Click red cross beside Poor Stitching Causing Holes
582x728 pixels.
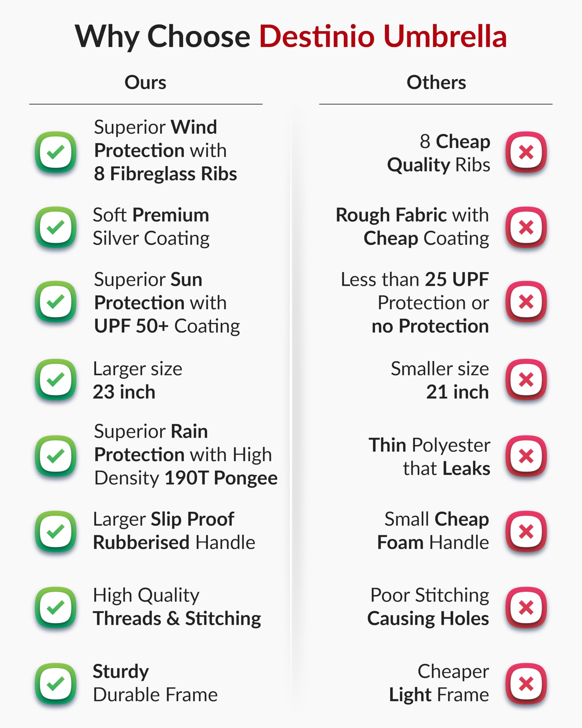point(526,607)
